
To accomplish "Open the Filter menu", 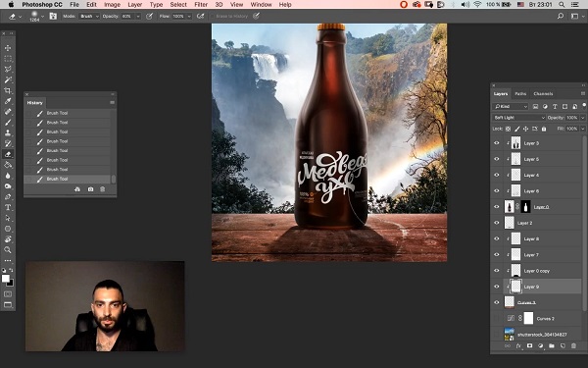I will click(x=201, y=5).
